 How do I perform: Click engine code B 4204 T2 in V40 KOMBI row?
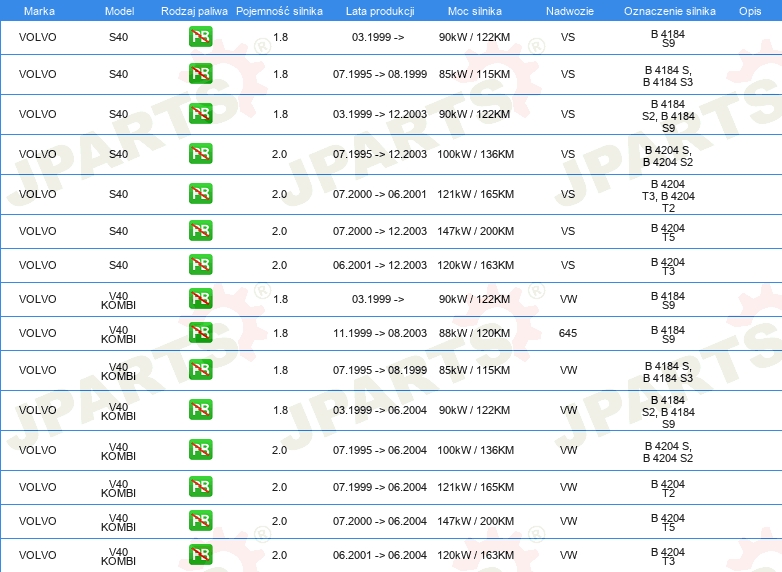click(x=668, y=488)
